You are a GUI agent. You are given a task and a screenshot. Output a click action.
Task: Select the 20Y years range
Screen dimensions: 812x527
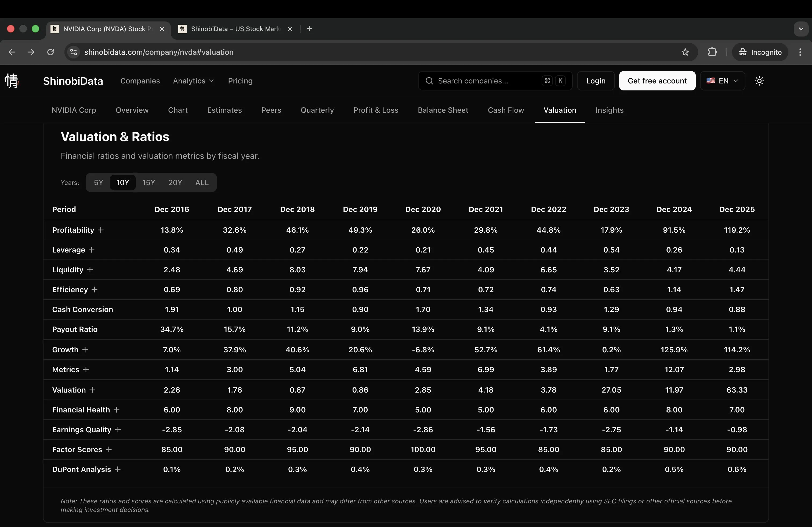[x=175, y=182]
